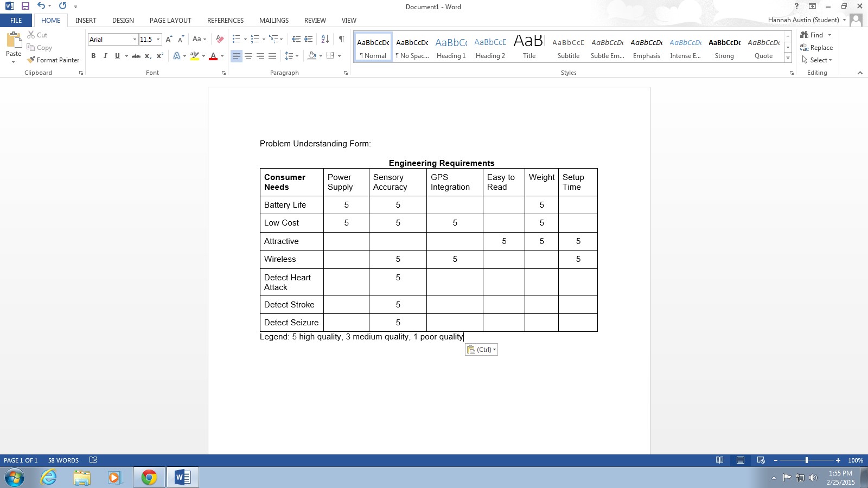Save the document using quick access icon

[25, 6]
